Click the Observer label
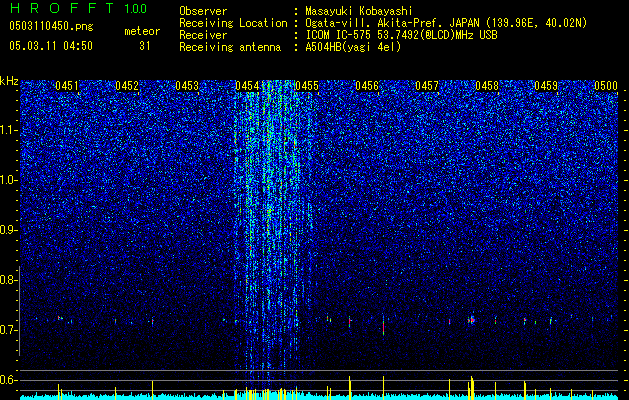Viewport: 629px width, 400px height. [203, 11]
